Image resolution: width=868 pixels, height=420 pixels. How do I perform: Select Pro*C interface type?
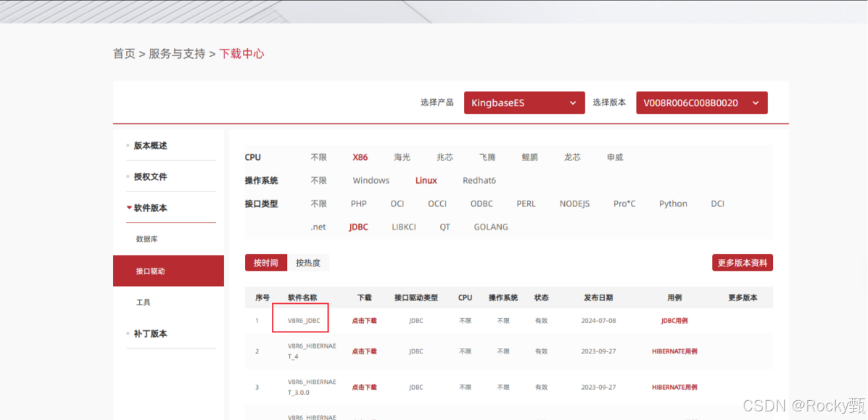pyautogui.click(x=624, y=203)
